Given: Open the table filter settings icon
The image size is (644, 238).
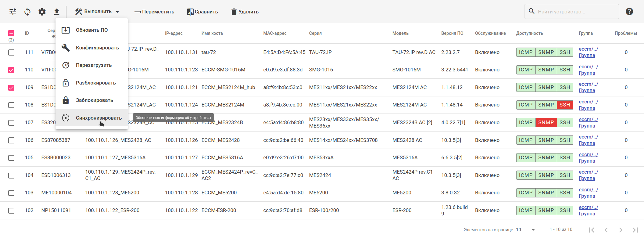Looking at the screenshot, I should (13, 12).
